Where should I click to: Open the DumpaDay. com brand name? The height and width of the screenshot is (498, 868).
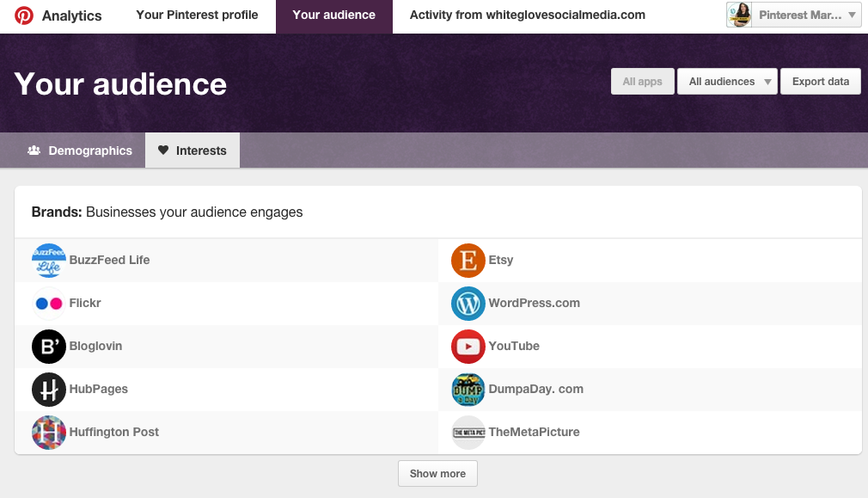coord(536,389)
